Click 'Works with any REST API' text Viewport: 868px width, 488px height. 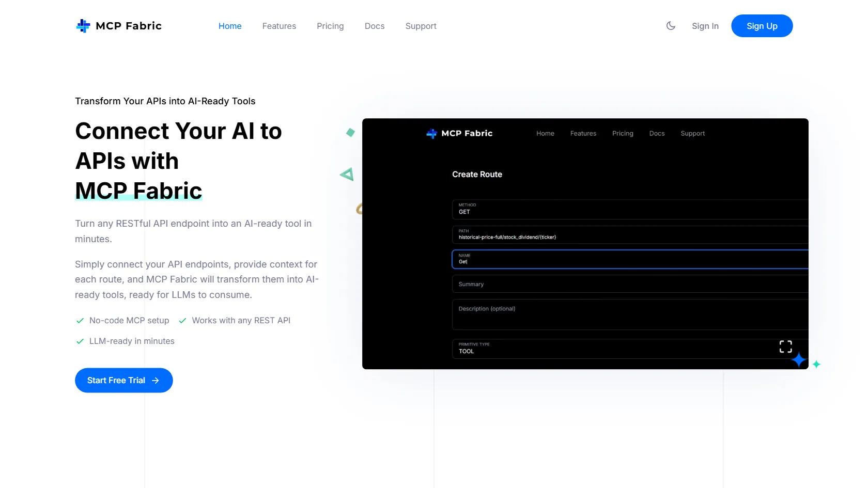tap(241, 320)
